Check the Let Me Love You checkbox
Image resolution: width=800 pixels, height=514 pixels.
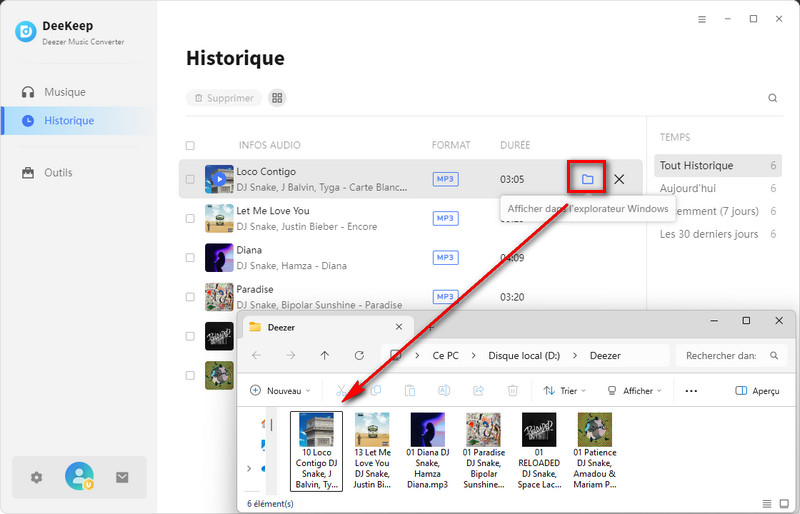coord(190,218)
